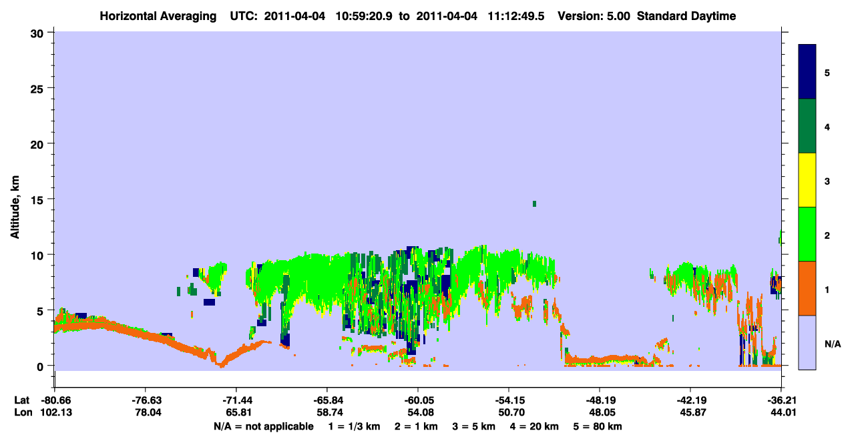Click the colorbar label '2'
The width and height of the screenshot is (868, 445).
click(827, 234)
